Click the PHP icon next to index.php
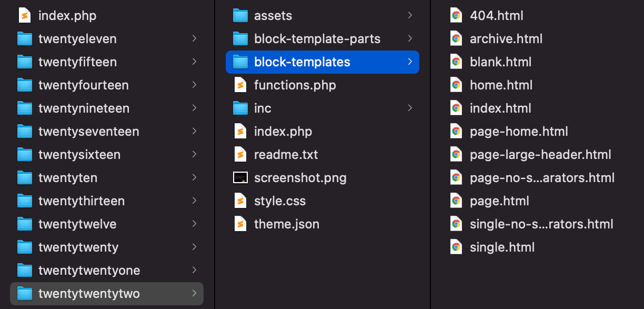Image resolution: width=644 pixels, height=309 pixels. [x=25, y=15]
